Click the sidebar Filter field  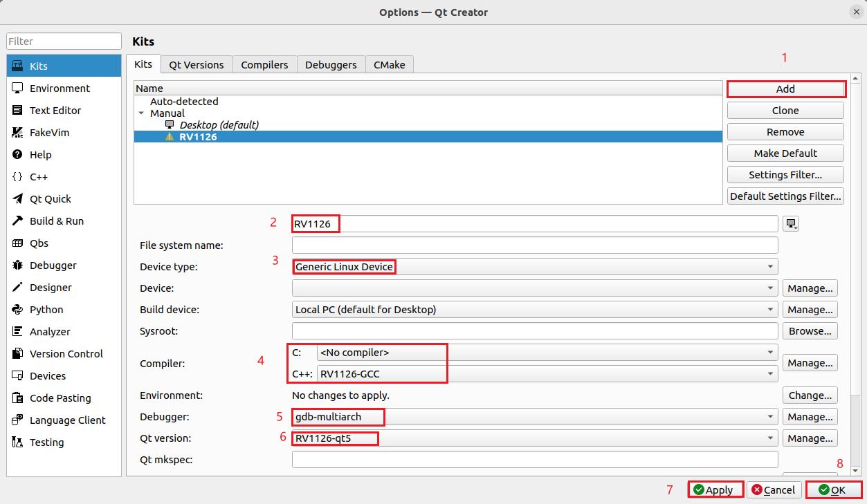(x=64, y=41)
